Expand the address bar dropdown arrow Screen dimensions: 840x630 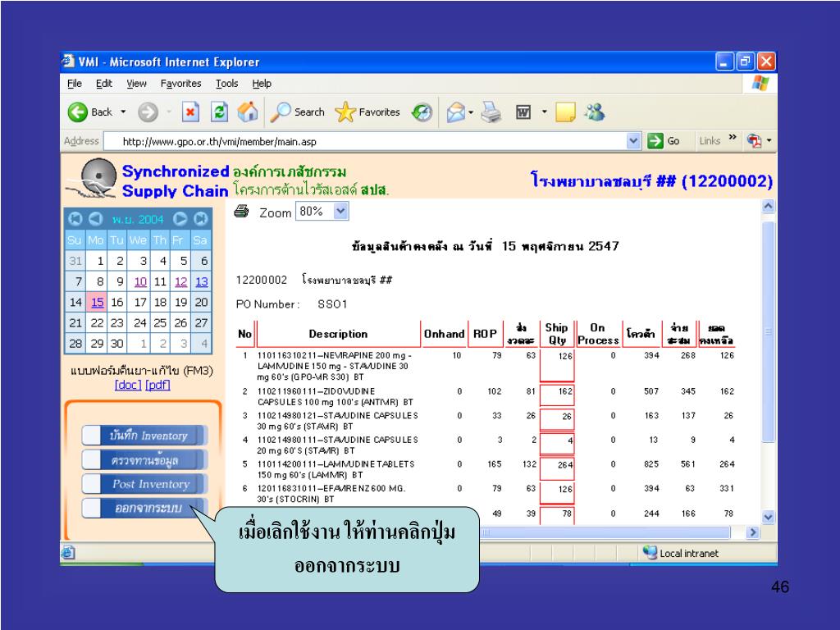point(634,141)
